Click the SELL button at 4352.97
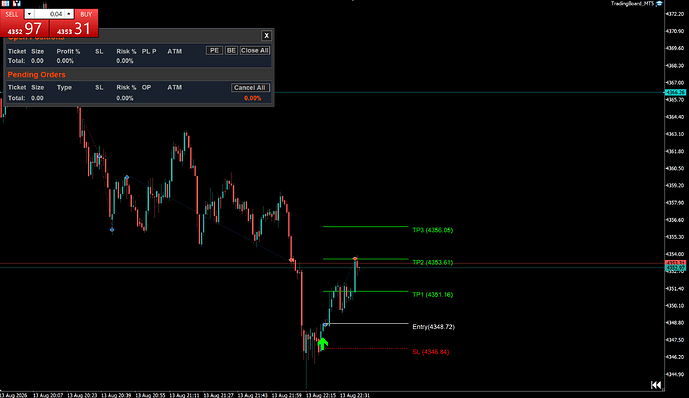The width and height of the screenshot is (689, 398). [24, 29]
